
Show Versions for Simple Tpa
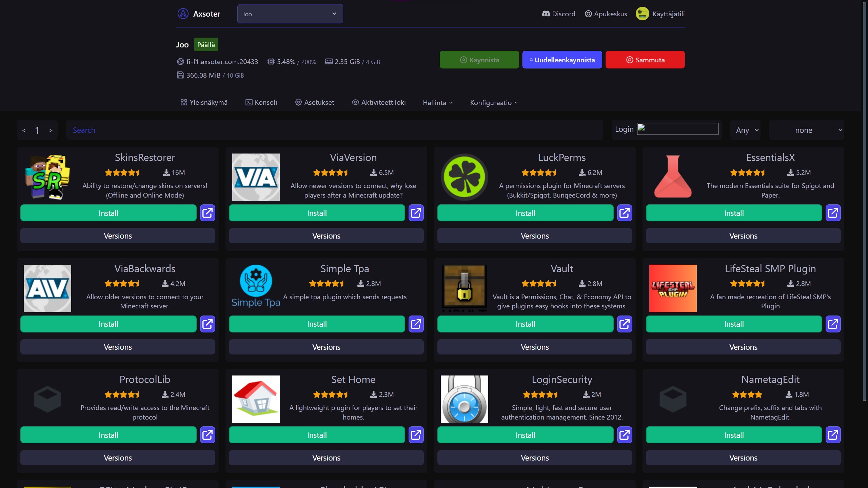coord(326,347)
